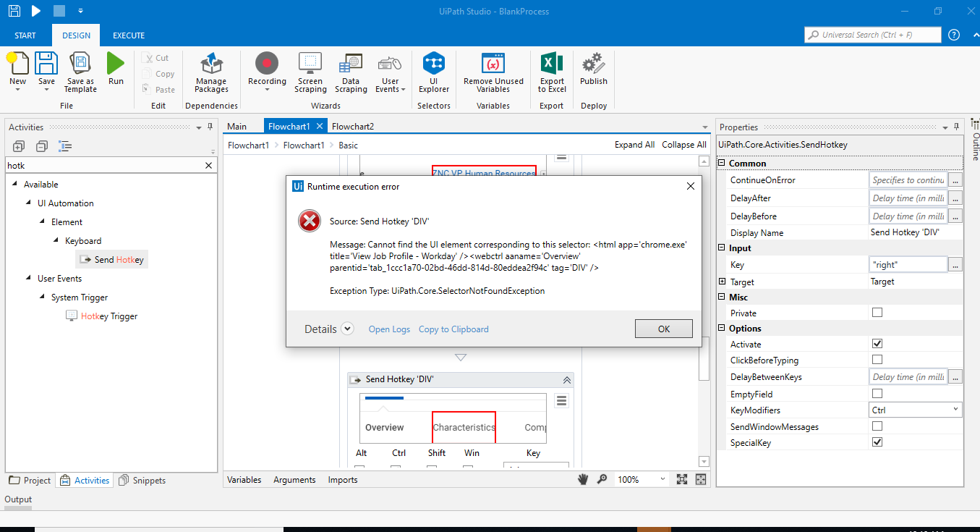Collapse the Available node in the activities tree
The height and width of the screenshot is (532, 980).
(x=16, y=185)
